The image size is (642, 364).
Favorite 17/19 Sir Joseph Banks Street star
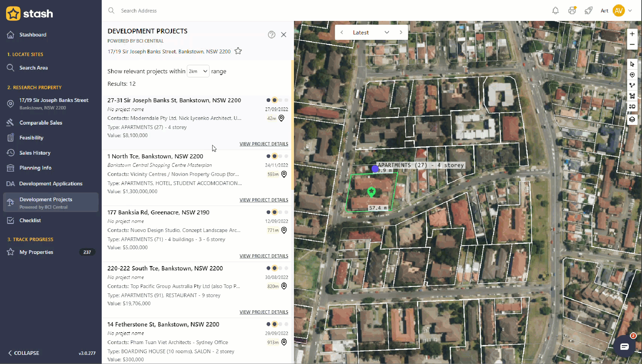tap(238, 51)
